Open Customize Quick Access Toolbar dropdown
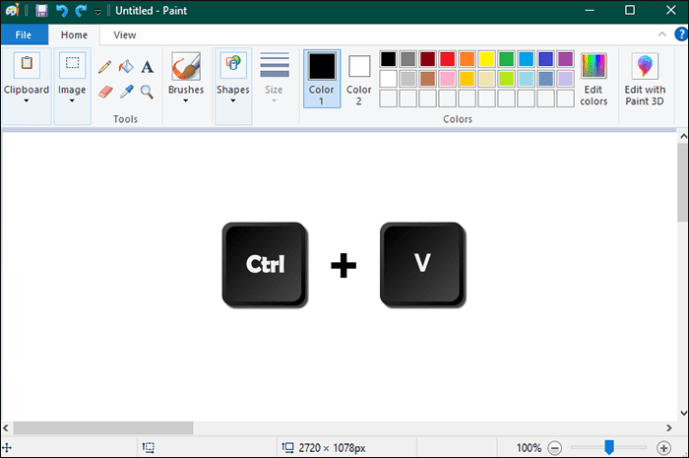 (x=98, y=11)
